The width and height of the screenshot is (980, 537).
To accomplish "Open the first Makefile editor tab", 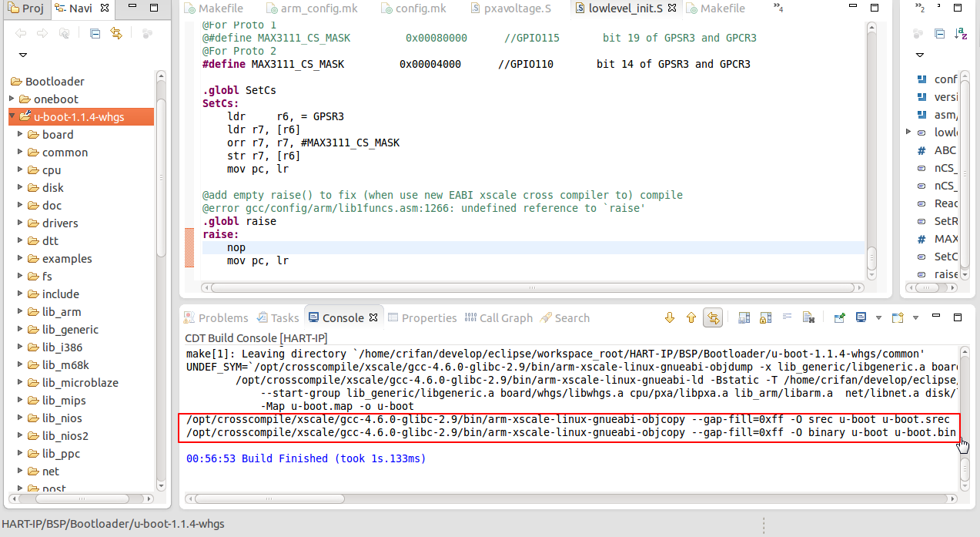I will coord(213,9).
